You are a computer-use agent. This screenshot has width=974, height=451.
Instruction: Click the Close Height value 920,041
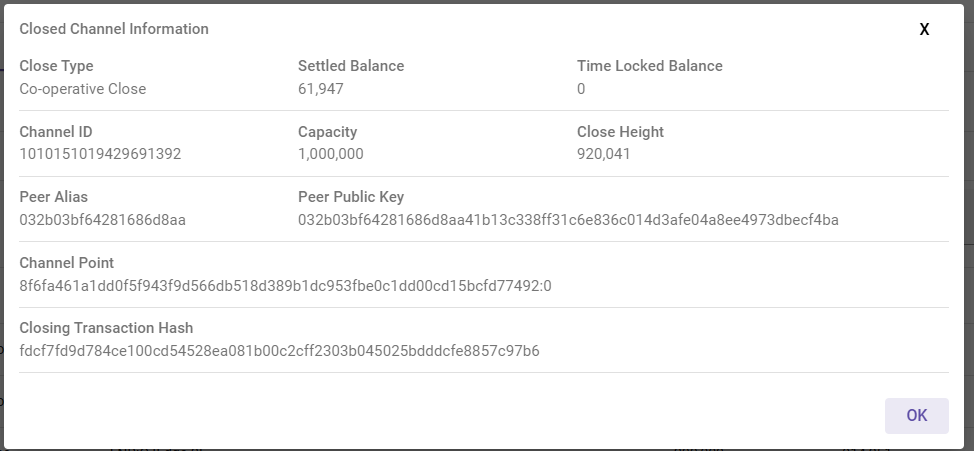click(x=604, y=154)
